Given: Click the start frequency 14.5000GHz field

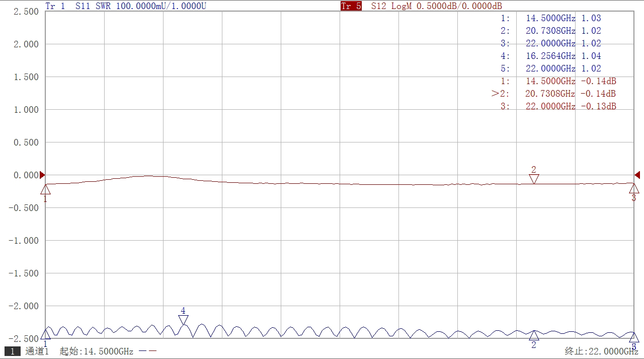Looking at the screenshot, I should (97, 351).
